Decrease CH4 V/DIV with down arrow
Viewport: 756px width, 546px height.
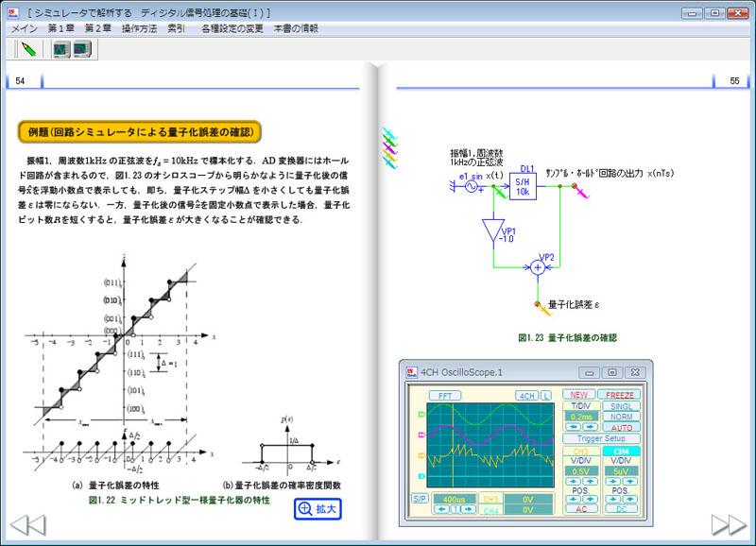(612, 481)
